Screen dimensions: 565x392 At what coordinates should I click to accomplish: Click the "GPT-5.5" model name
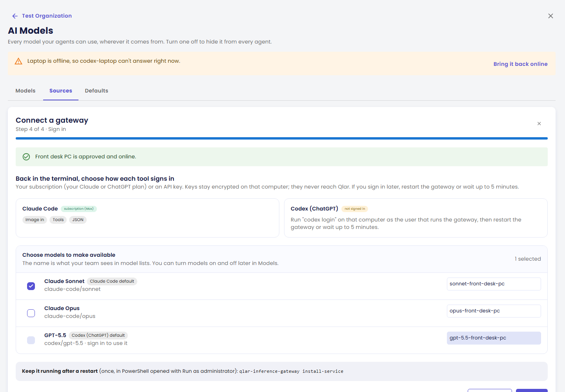[55, 335]
